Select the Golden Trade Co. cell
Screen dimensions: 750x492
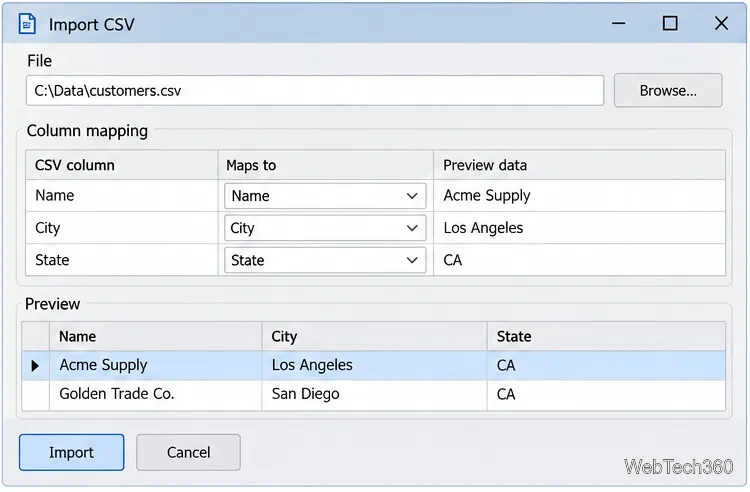point(155,395)
